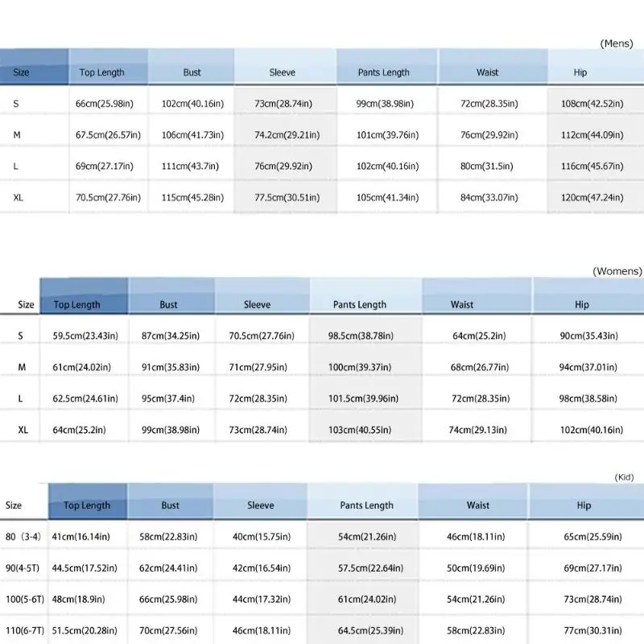Click Mens size XL waist "84cm(33.07in)"
644x644 pixels.
point(489,197)
